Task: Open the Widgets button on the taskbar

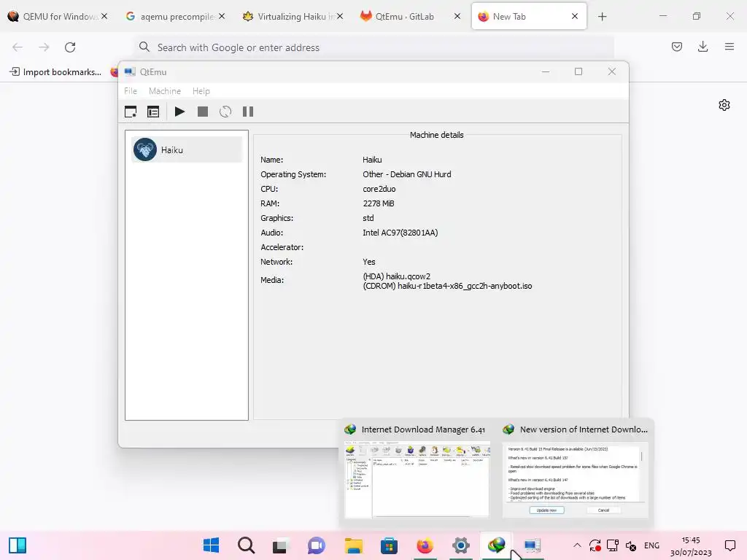Action: coord(18,545)
